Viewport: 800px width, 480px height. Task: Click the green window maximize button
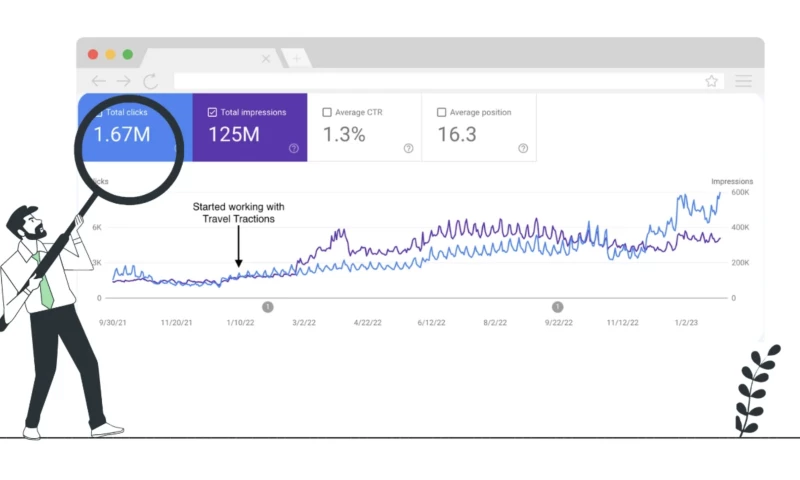(x=127, y=54)
